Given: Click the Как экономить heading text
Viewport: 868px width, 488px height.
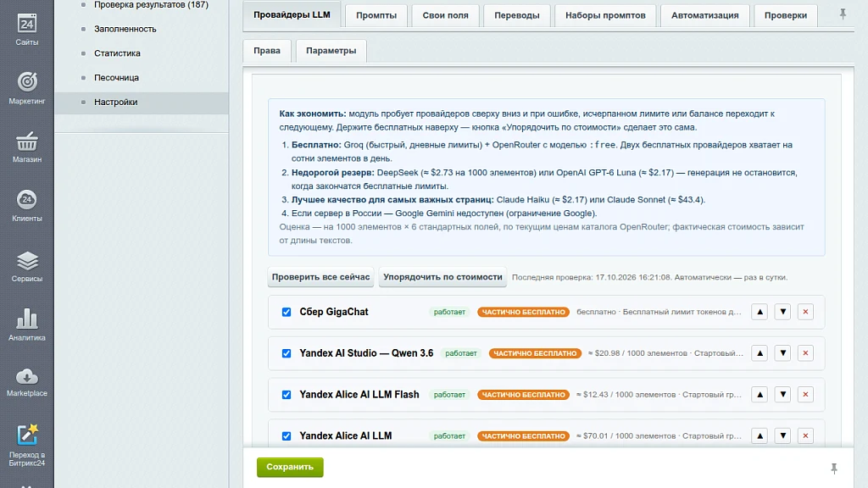Looking at the screenshot, I should coord(313,114).
